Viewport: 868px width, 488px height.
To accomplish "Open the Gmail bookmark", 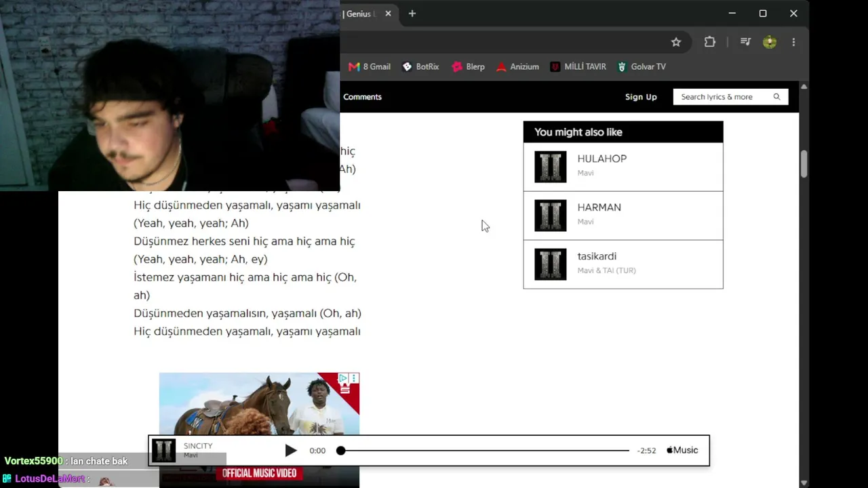I will pos(370,66).
